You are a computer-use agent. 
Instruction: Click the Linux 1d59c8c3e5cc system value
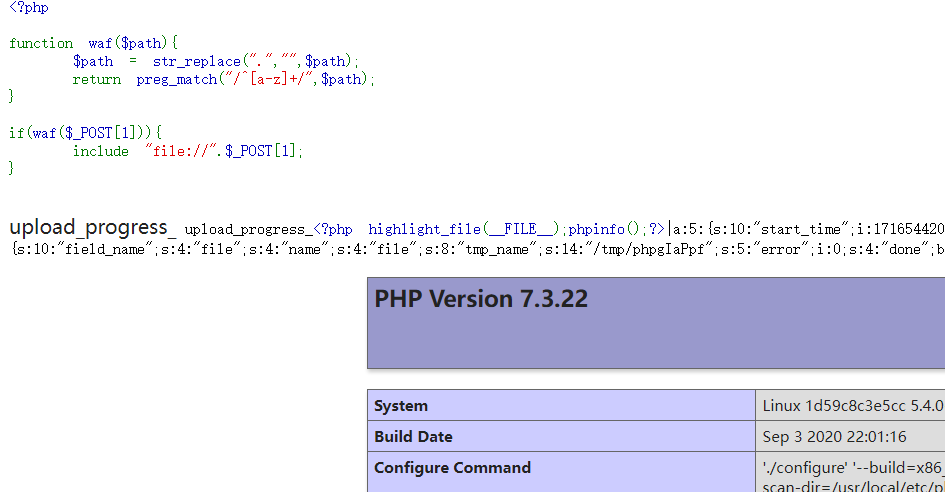852,406
